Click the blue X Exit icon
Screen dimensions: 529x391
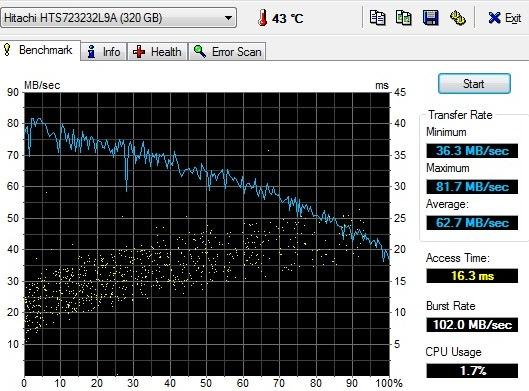(x=494, y=18)
